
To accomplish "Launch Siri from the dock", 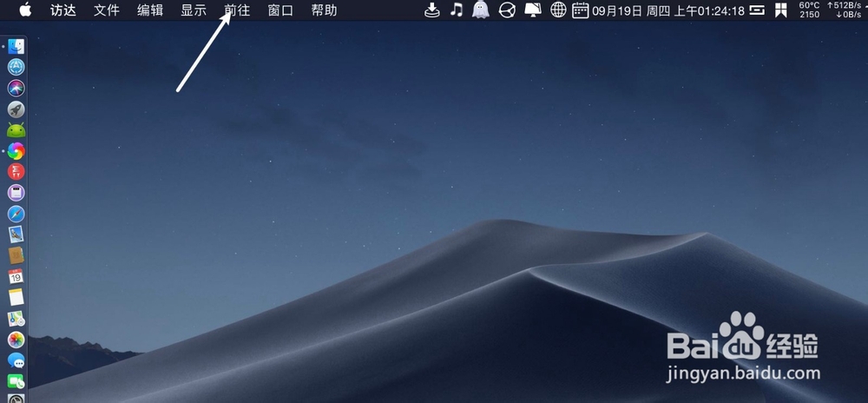I will [x=16, y=88].
